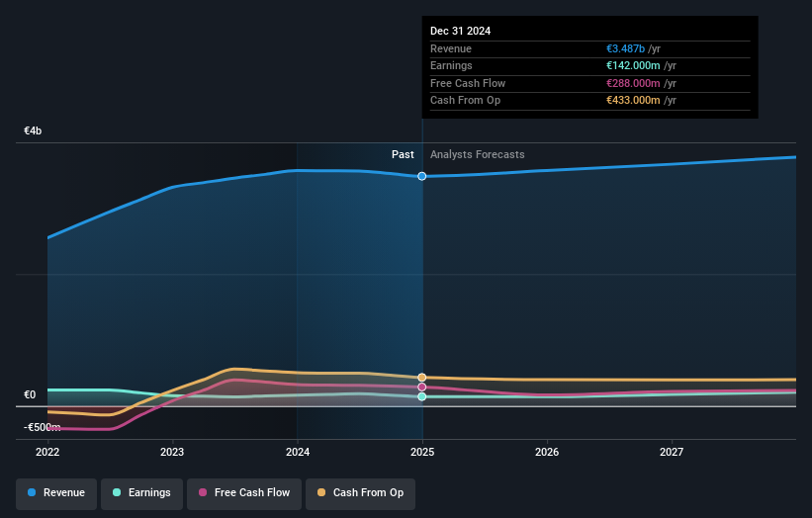Click the 2026 x-axis label
Screen dimensions: 812x518
[547, 453]
